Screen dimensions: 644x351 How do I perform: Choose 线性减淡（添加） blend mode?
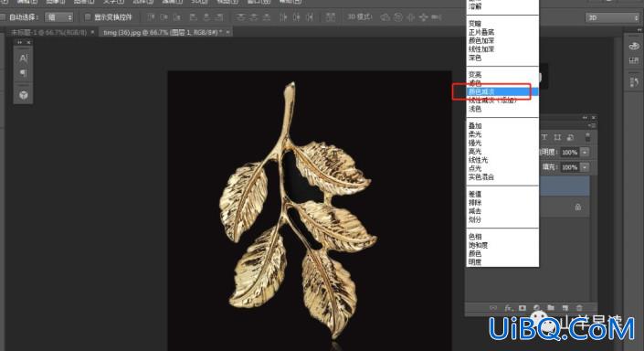(x=492, y=101)
